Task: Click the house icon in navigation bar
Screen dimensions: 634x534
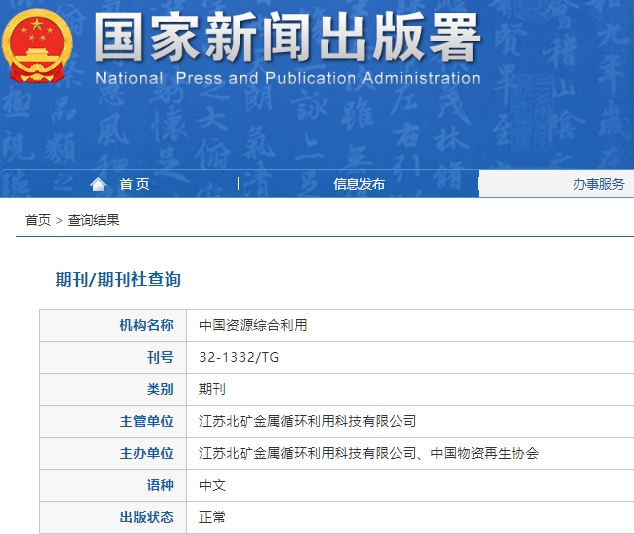Action: 98,184
